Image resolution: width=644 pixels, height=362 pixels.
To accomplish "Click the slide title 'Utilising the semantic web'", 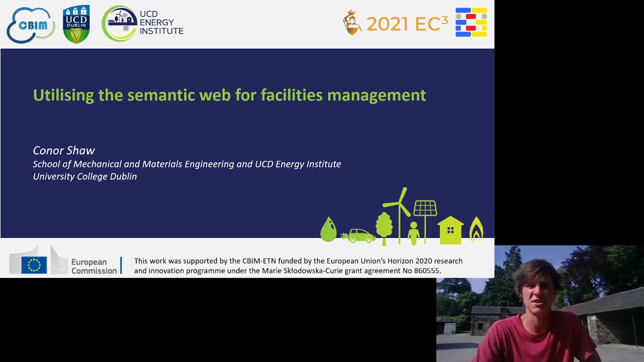I will (229, 95).
